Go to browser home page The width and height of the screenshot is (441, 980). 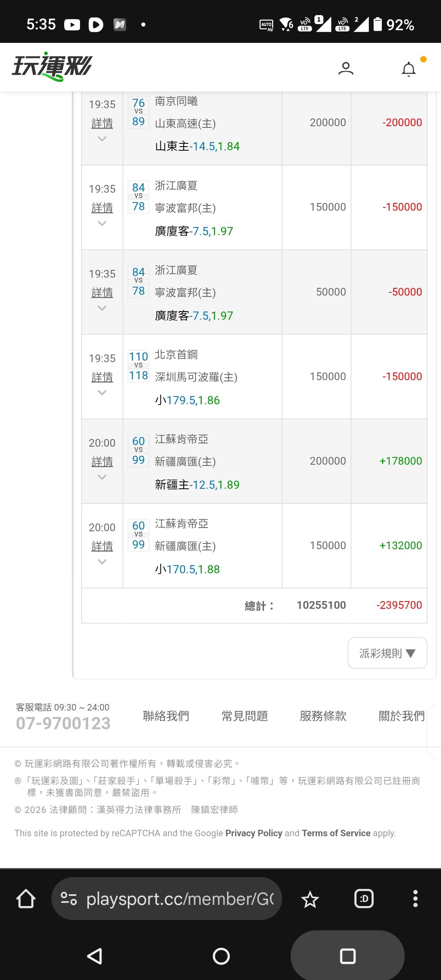[x=26, y=899]
